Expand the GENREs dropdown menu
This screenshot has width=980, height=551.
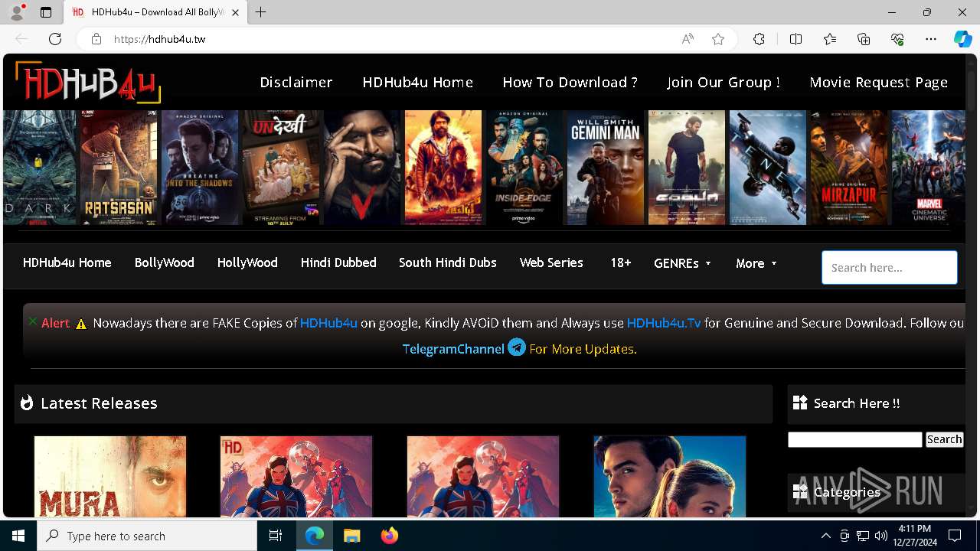pyautogui.click(x=683, y=263)
